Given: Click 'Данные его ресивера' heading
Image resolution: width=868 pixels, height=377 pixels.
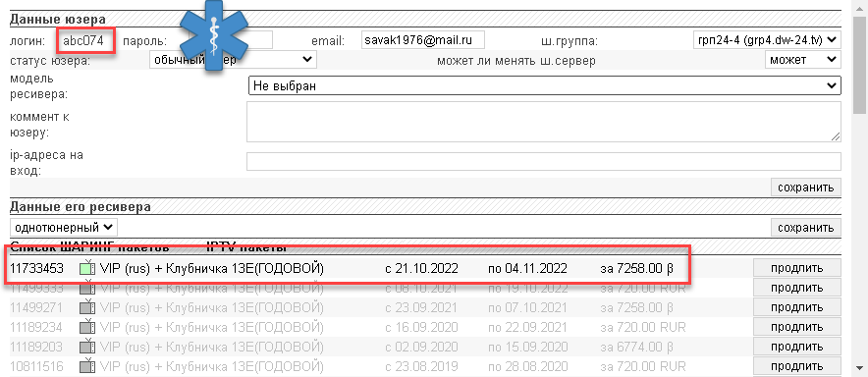Looking at the screenshot, I should pos(81,207).
